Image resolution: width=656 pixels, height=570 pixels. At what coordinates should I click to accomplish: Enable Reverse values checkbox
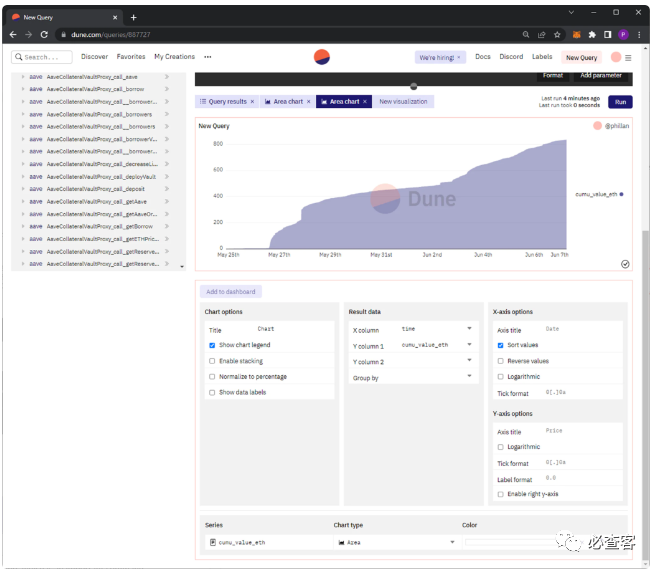coord(500,361)
